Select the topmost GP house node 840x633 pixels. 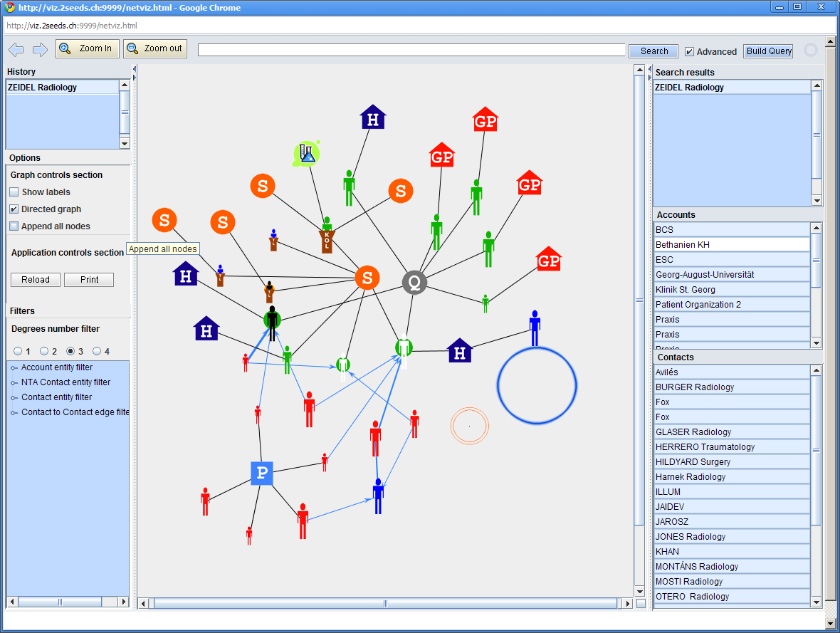pyautogui.click(x=485, y=120)
